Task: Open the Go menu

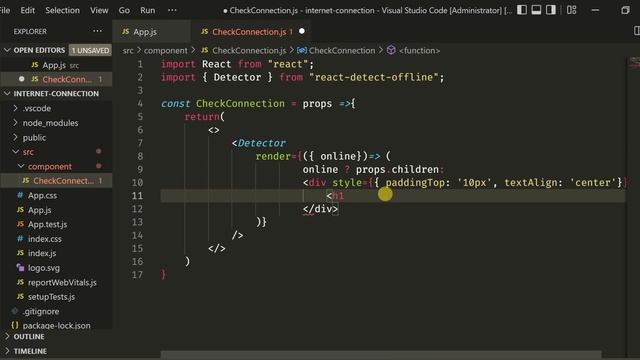Action: (x=124, y=10)
